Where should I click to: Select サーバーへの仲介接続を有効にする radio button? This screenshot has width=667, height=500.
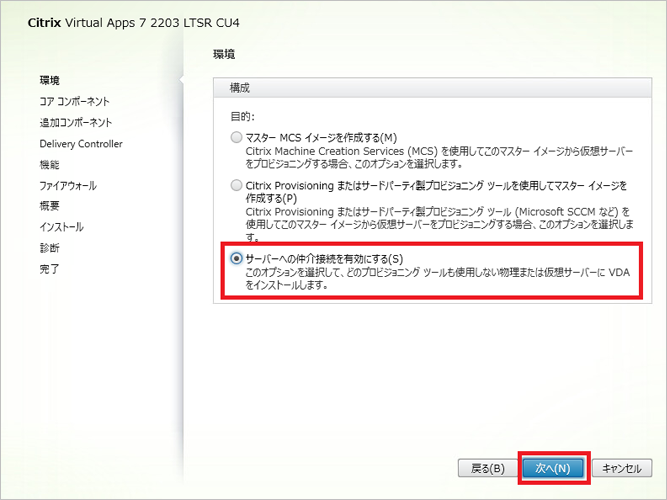236,259
